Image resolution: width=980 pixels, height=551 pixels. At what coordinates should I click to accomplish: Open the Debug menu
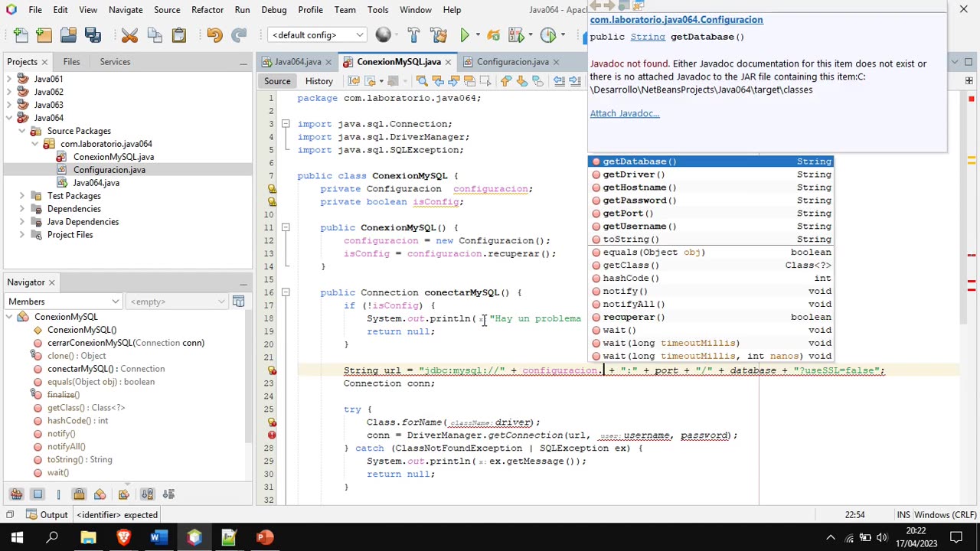tap(273, 10)
